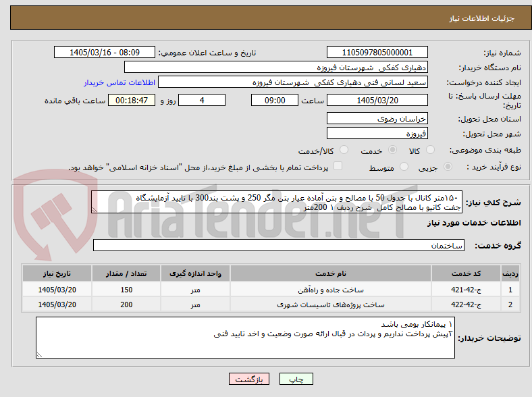Click the کد خدمت column header
The image size is (532, 397).
tap(467, 273)
